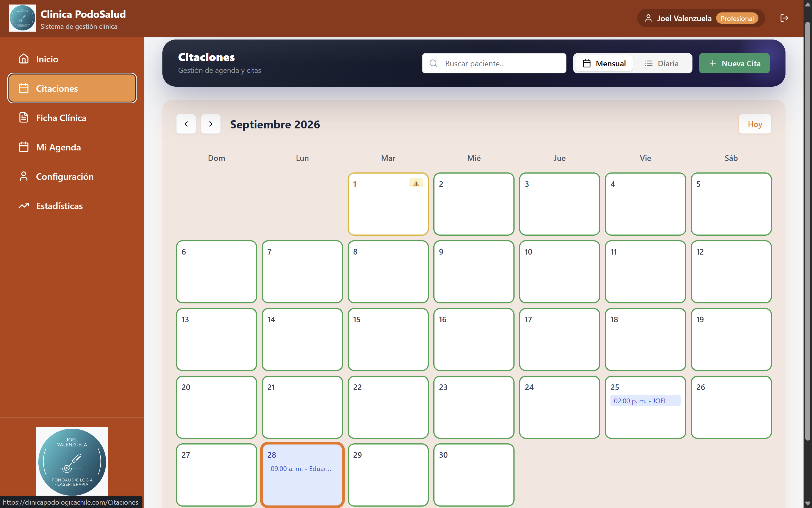Screen dimensions: 812x508
Task: Click the Ficha Clínica document icon
Action: coord(23,118)
